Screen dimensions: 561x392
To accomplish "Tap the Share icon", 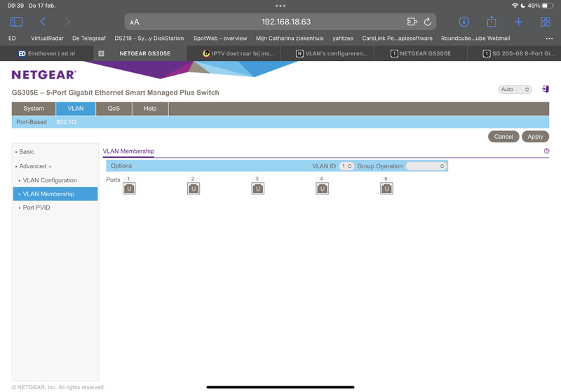I will click(492, 22).
